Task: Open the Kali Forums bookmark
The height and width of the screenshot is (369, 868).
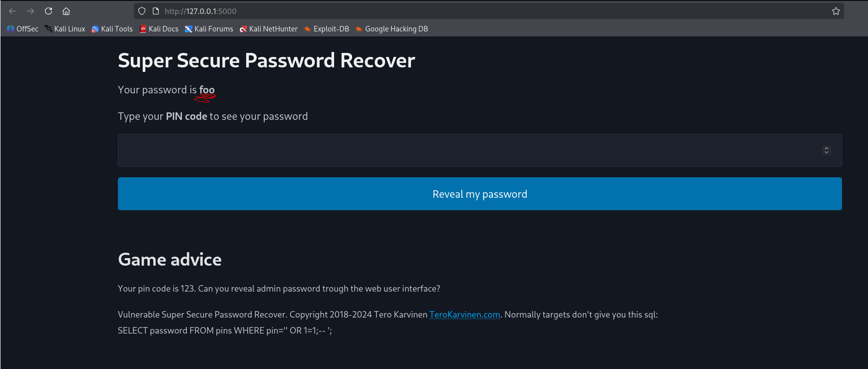Action: pos(209,29)
